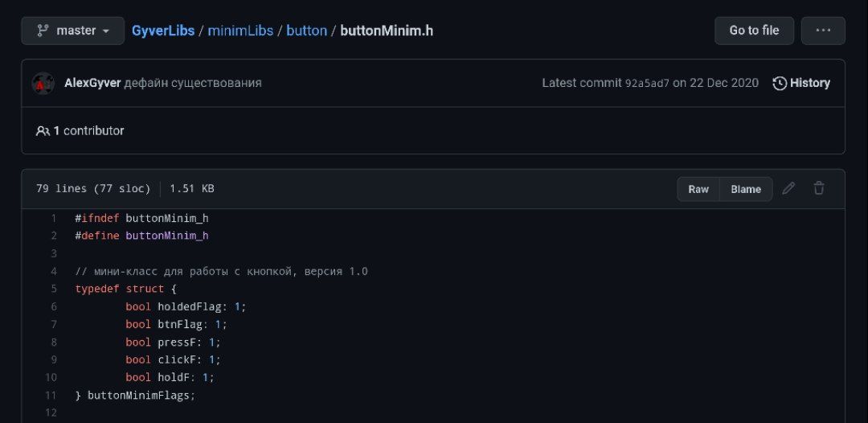The height and width of the screenshot is (423, 868).
Task: Click the git branch icon beside master
Action: pos(43,31)
